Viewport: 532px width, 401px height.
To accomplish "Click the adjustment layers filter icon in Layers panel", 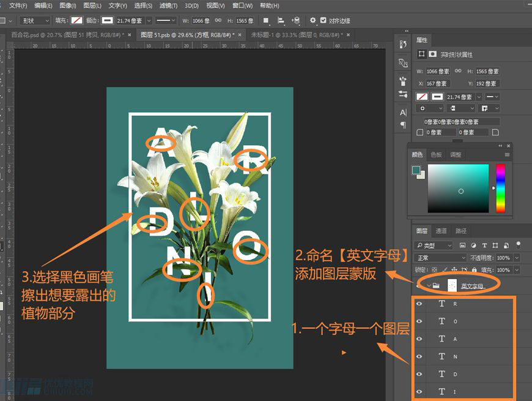I will point(473,245).
